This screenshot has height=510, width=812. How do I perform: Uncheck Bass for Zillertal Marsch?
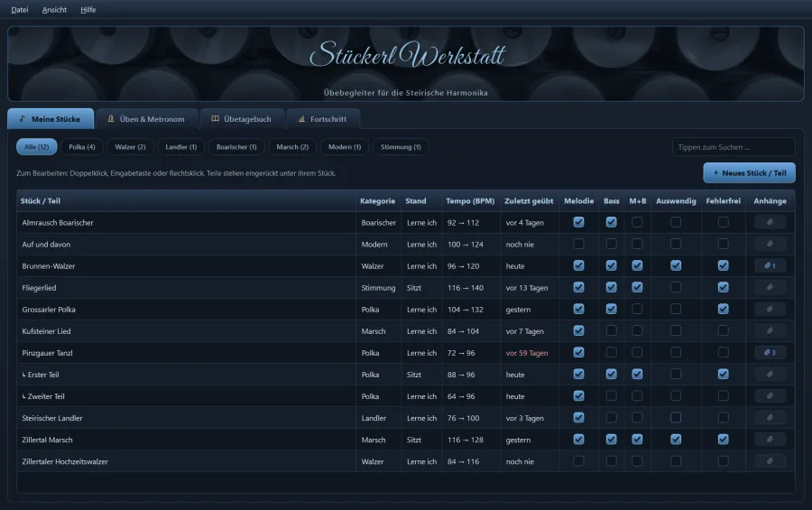pyautogui.click(x=612, y=440)
